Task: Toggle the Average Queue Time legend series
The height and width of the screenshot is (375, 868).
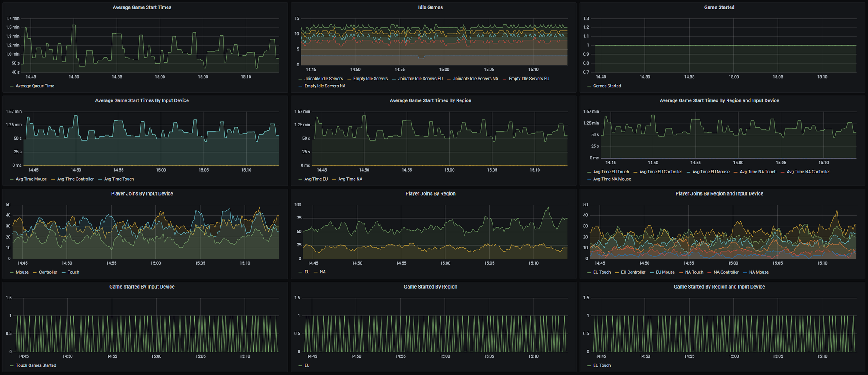Action: click(35, 86)
